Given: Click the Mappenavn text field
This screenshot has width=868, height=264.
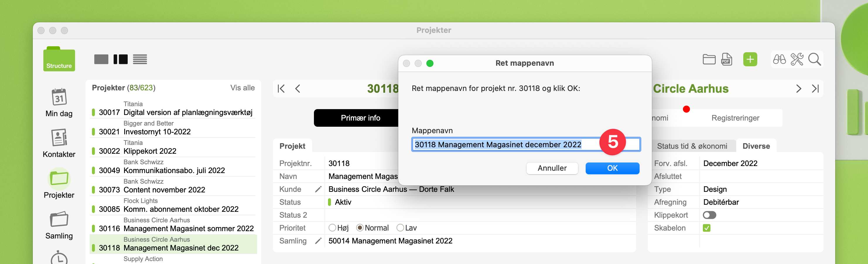Looking at the screenshot, I should click(505, 145).
